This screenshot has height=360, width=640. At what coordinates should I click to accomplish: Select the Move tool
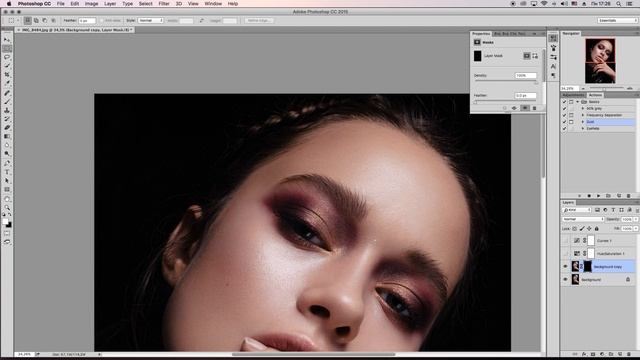tap(7, 40)
